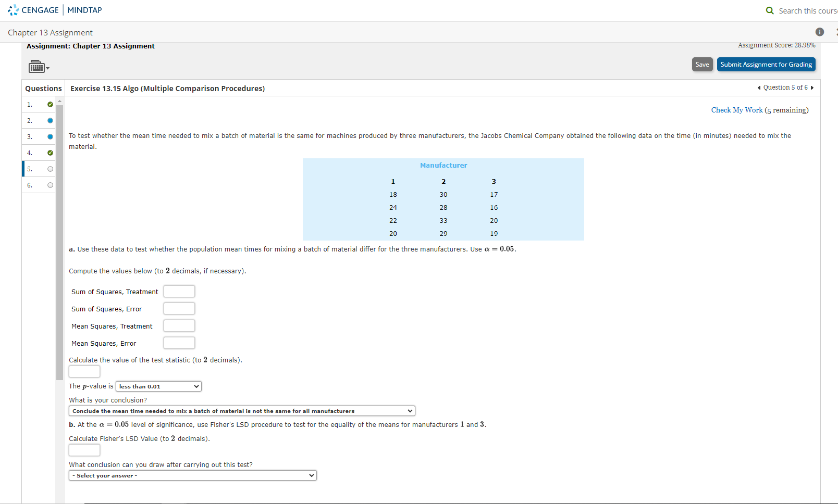Click the Save button
Viewport: 838px width, 504px height.
tap(702, 65)
